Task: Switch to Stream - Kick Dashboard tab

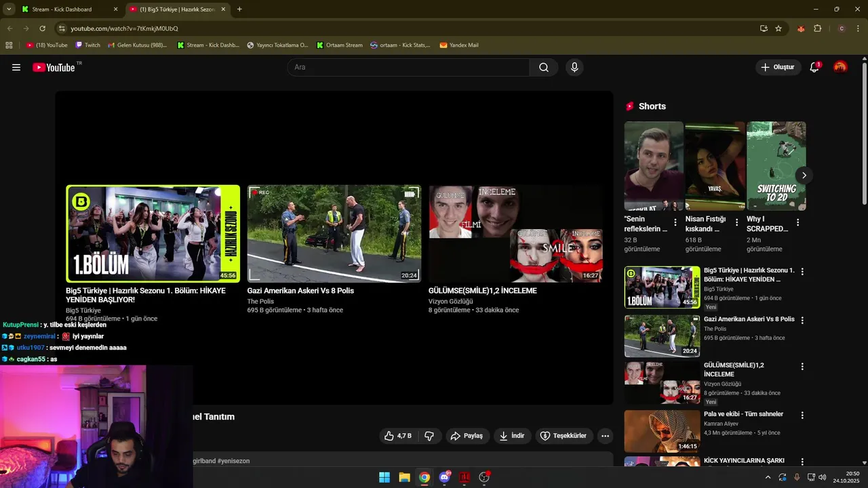Action: pos(69,9)
